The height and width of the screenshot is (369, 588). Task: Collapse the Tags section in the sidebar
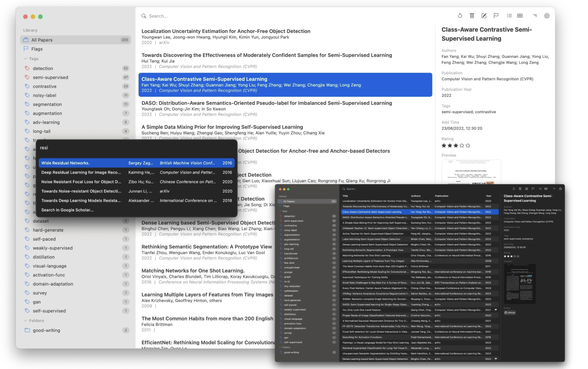point(25,58)
